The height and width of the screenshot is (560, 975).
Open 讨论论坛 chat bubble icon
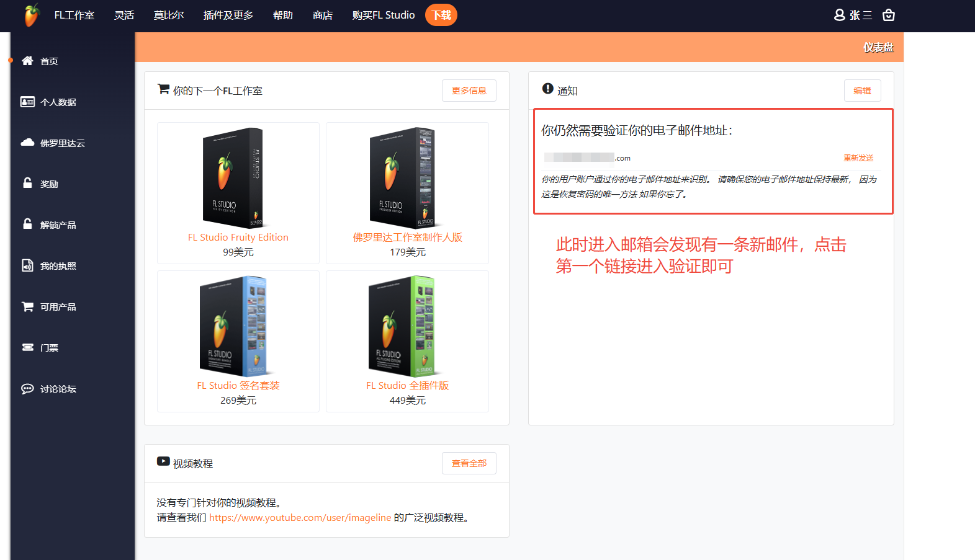[x=27, y=389]
